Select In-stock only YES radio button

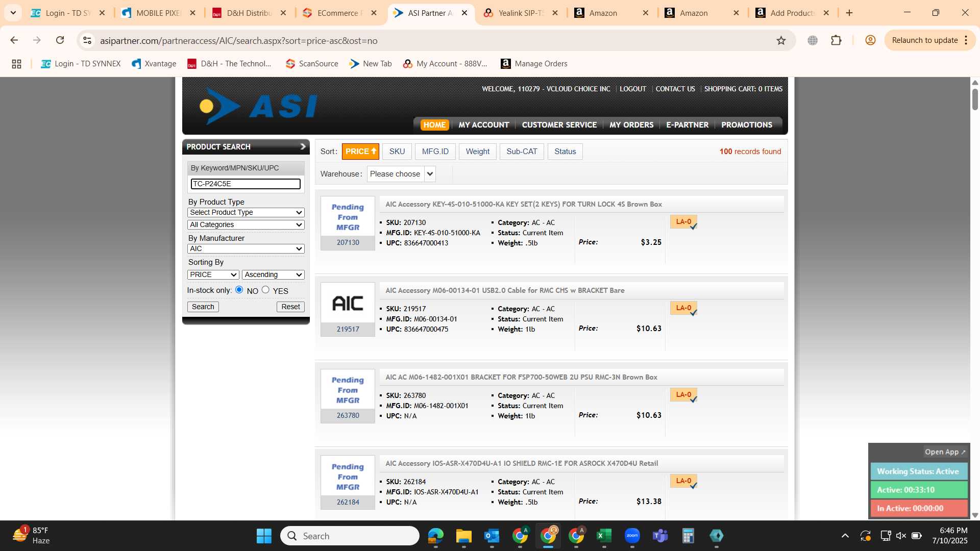tap(265, 290)
